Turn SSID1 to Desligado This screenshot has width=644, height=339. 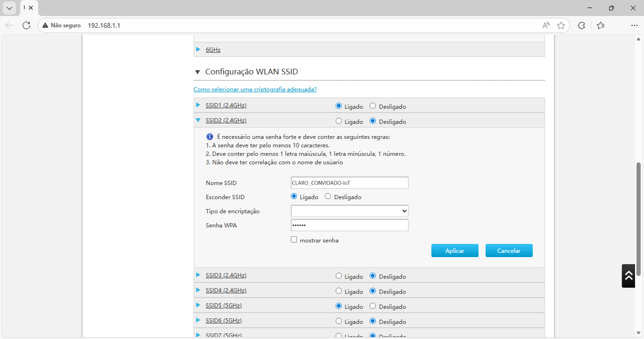coord(373,106)
